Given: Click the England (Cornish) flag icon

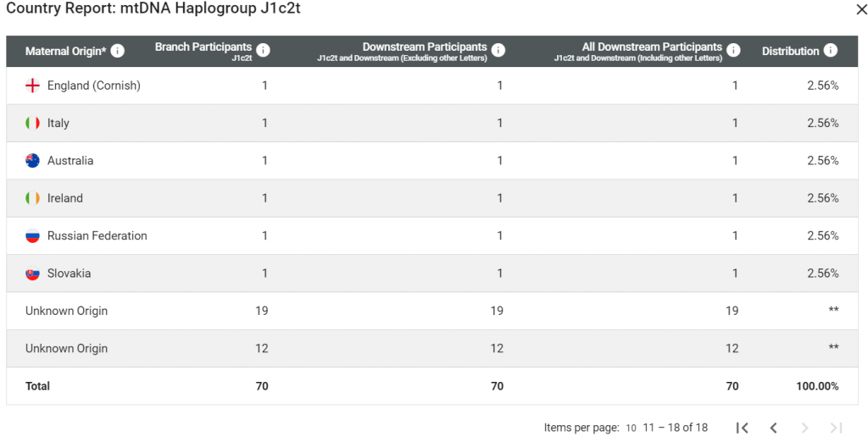Looking at the screenshot, I should tap(33, 86).
